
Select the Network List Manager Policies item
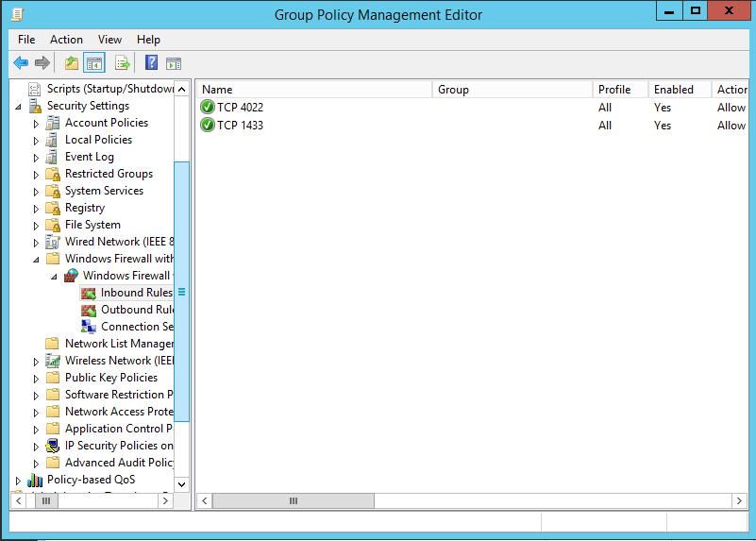(119, 344)
